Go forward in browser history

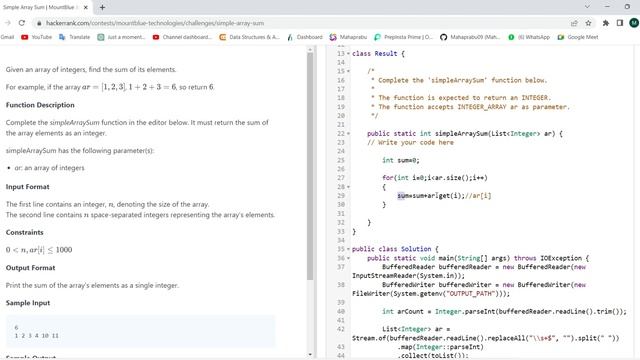[x=7, y=23]
